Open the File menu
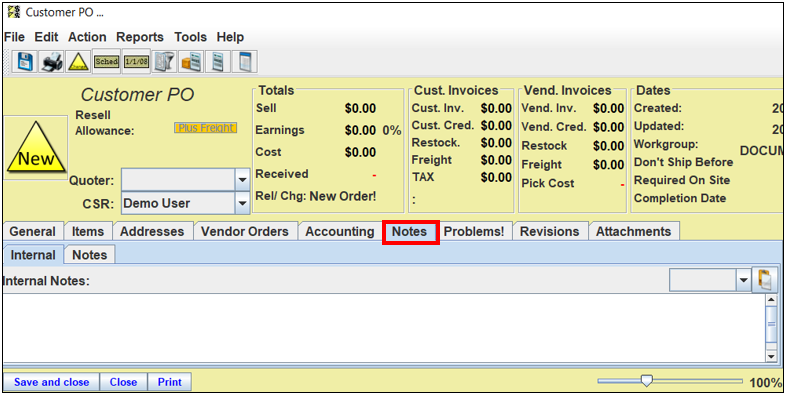The image size is (787, 396). click(14, 37)
